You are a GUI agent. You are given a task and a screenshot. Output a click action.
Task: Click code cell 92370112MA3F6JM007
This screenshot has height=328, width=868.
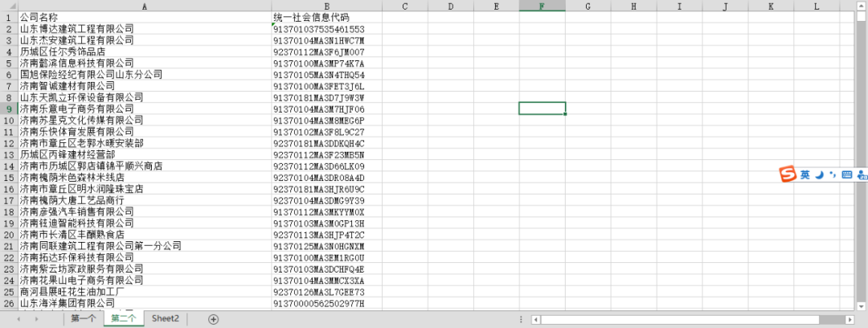(326, 51)
